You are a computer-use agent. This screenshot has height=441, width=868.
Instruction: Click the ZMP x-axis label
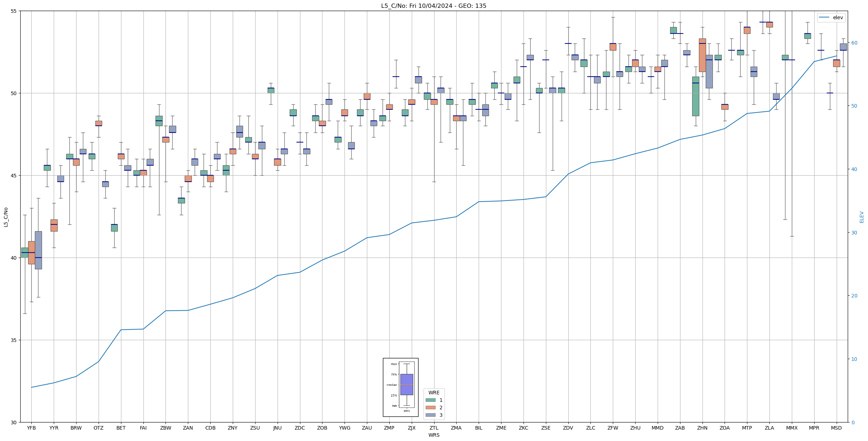point(389,428)
